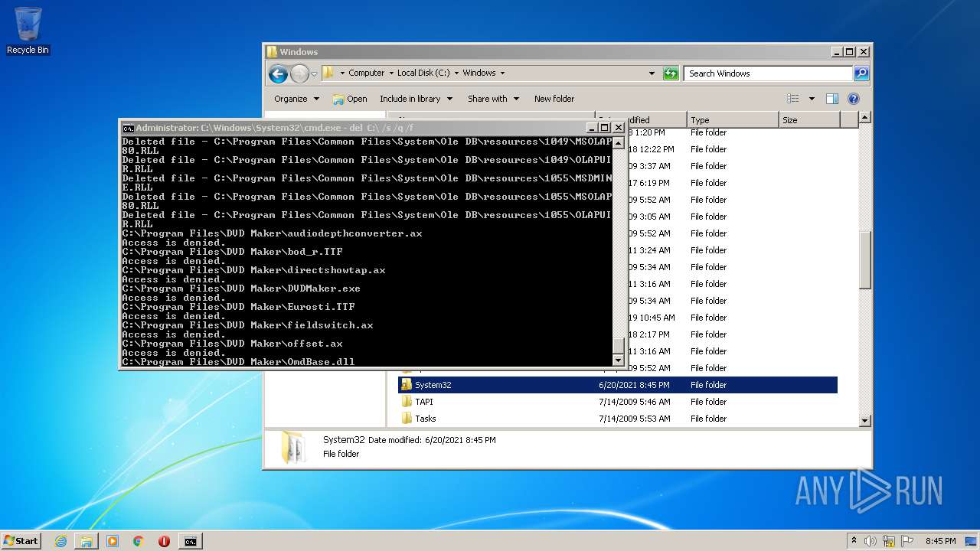Click Explorer window folder title icon
Screen dimensions: 980x551
[272, 52]
